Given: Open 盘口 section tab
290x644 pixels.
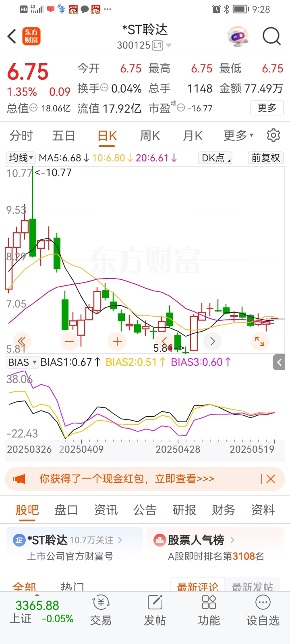Looking at the screenshot, I should point(66,510).
